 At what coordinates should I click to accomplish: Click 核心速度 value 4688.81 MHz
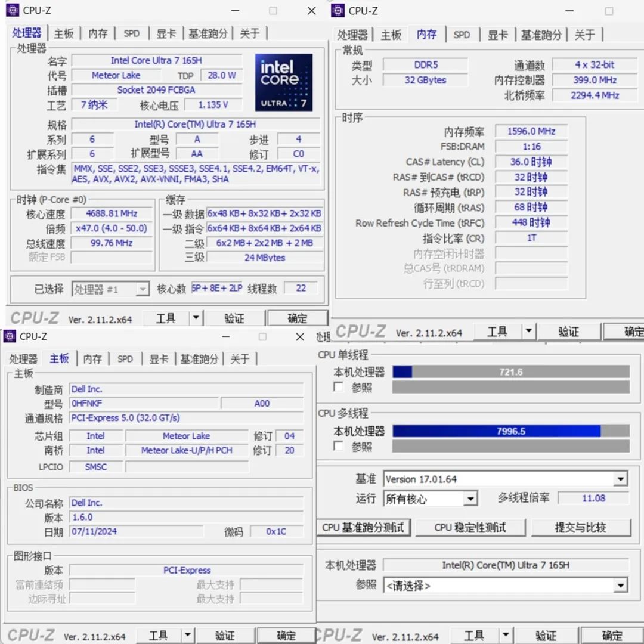point(112,213)
